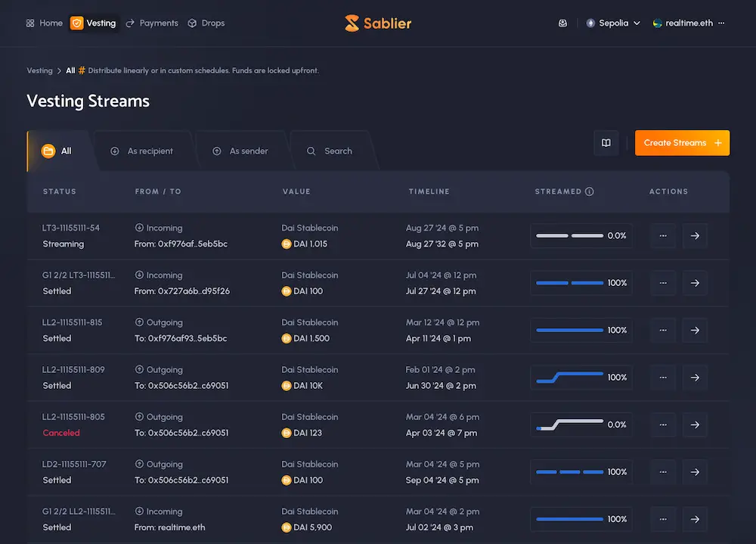Click the Vesting breadcrumb link
756x544 pixels.
coord(39,70)
